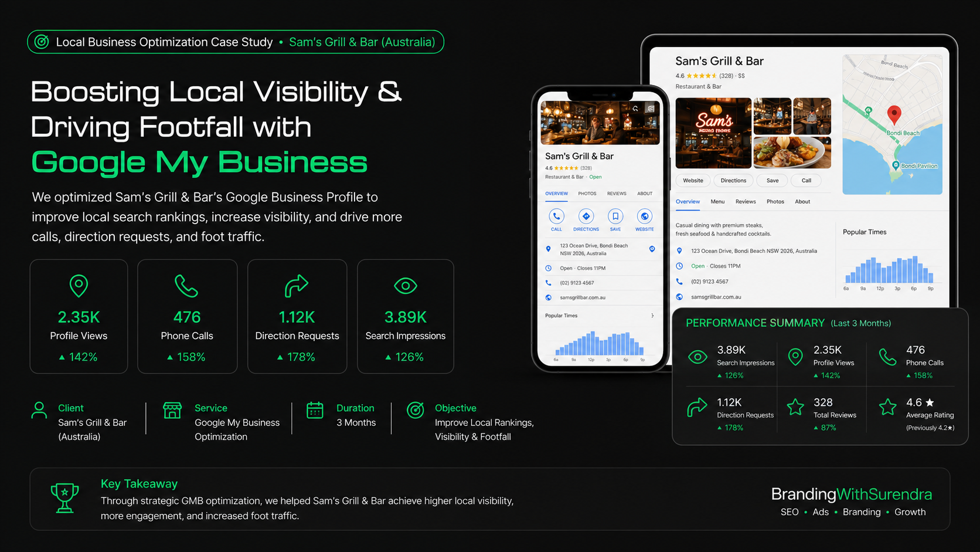This screenshot has height=552, width=980.
Task: Switch to the Reviews tab on the tablet
Action: (x=746, y=202)
